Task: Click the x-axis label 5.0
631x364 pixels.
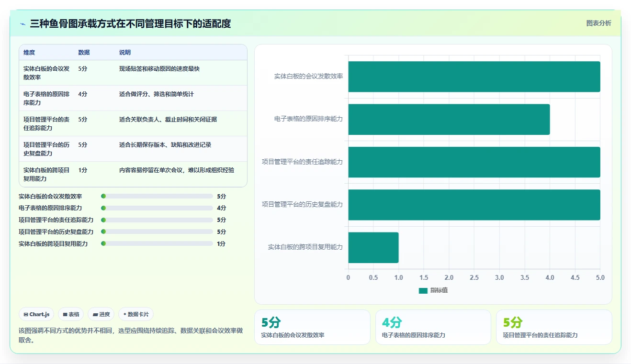Action: coord(600,278)
